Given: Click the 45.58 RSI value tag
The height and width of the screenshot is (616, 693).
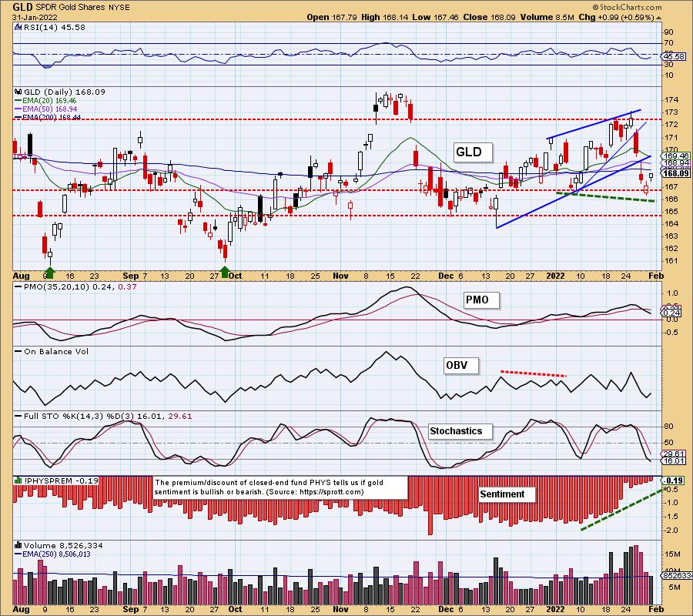Looking at the screenshot, I should (x=675, y=56).
